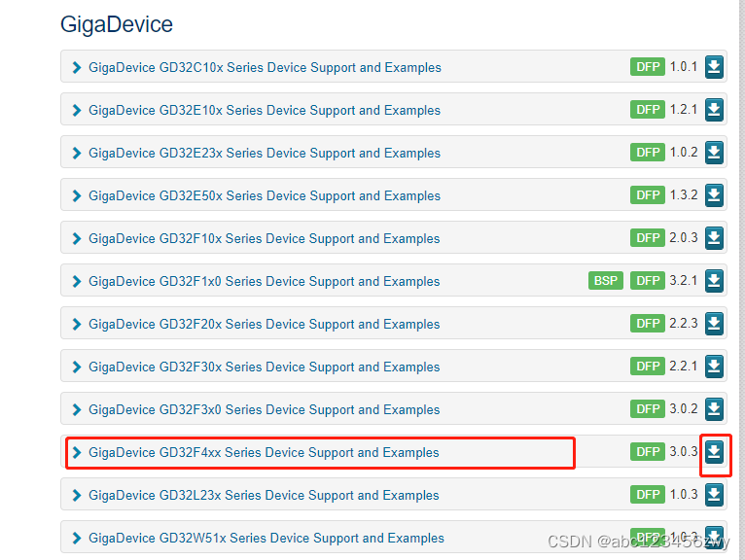Click the DFP badge on GD32F30x row

click(648, 367)
